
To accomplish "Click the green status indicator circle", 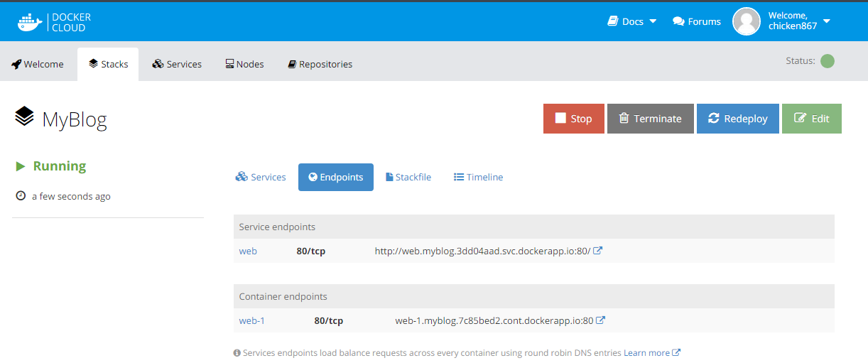I will (x=828, y=61).
